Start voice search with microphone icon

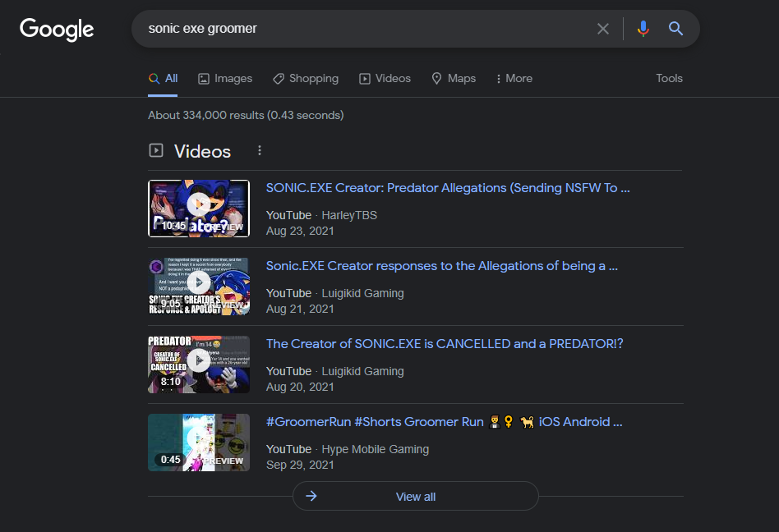click(x=643, y=29)
